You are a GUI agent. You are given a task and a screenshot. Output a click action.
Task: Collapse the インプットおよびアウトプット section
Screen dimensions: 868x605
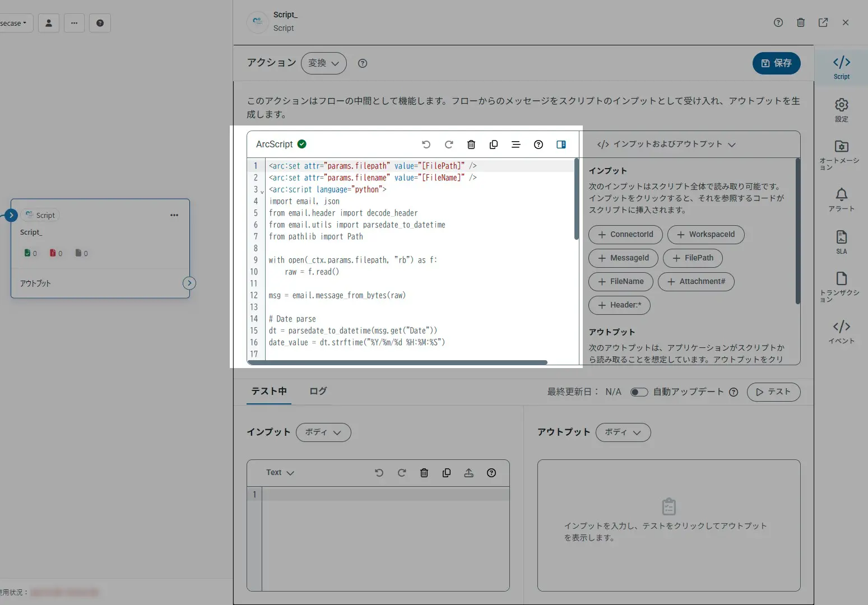(x=732, y=144)
